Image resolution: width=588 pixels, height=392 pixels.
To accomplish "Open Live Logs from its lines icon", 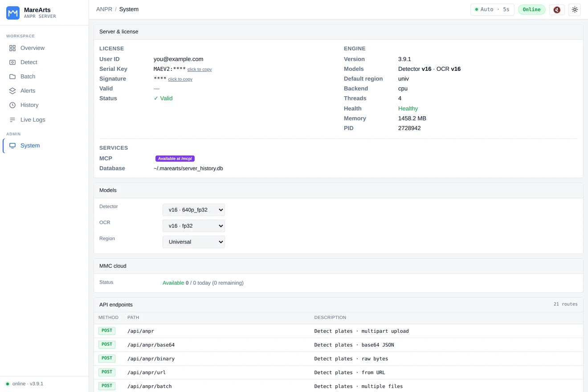I will [x=12, y=120].
